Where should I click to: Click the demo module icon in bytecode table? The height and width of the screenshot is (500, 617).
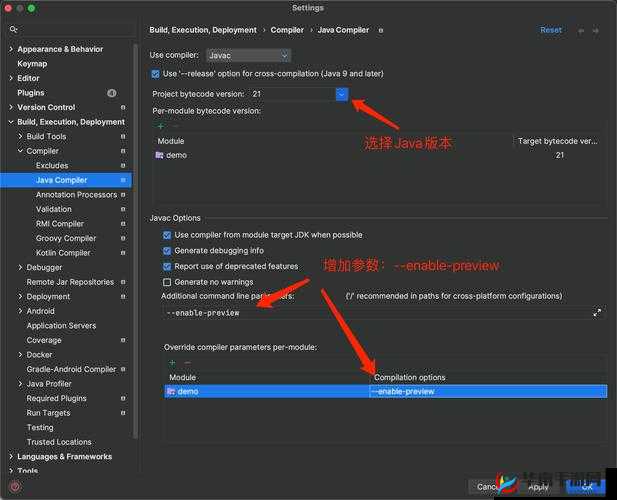159,155
